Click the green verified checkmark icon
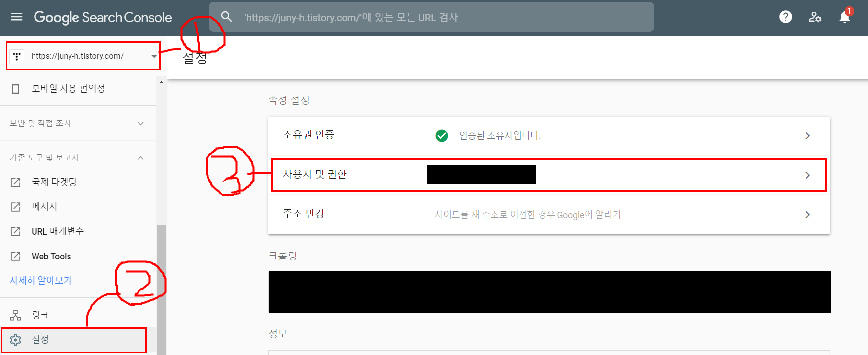 (x=442, y=135)
